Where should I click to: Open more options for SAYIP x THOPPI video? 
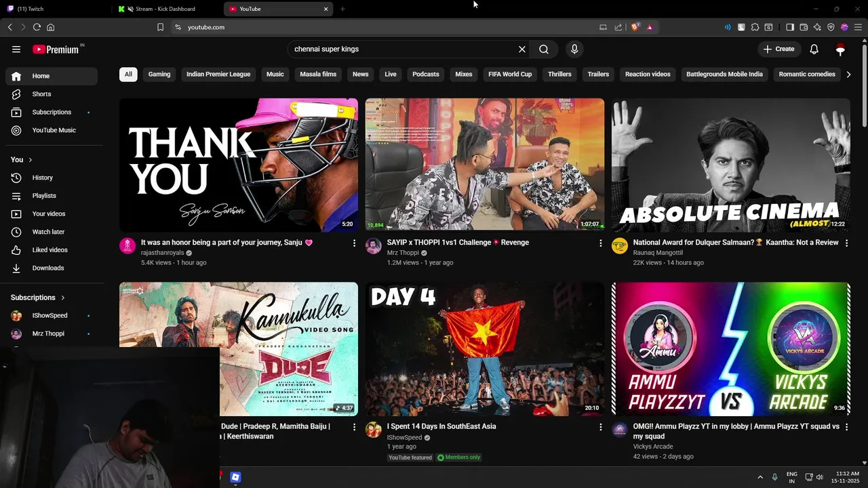point(600,243)
